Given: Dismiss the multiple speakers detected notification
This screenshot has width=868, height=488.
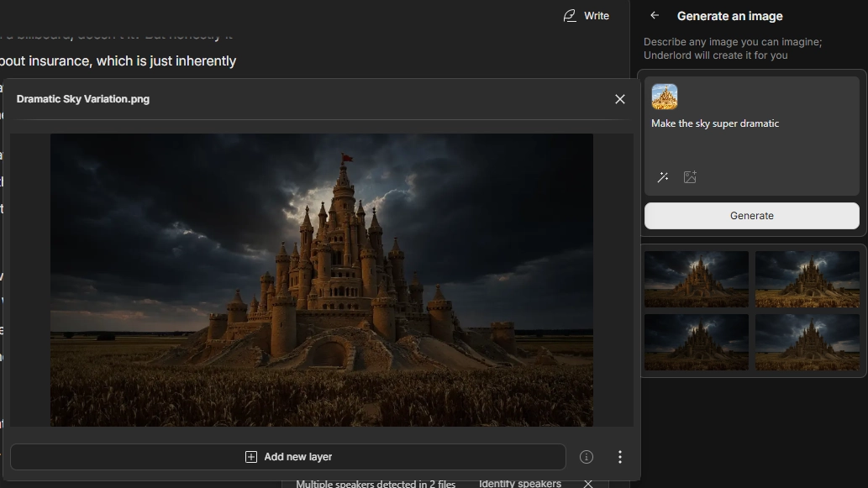Looking at the screenshot, I should [588, 483].
